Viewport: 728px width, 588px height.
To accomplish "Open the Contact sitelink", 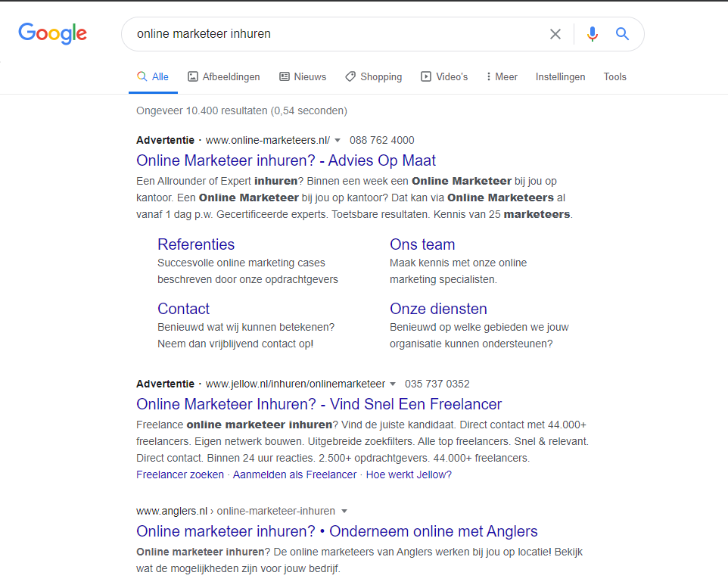I will tap(183, 309).
